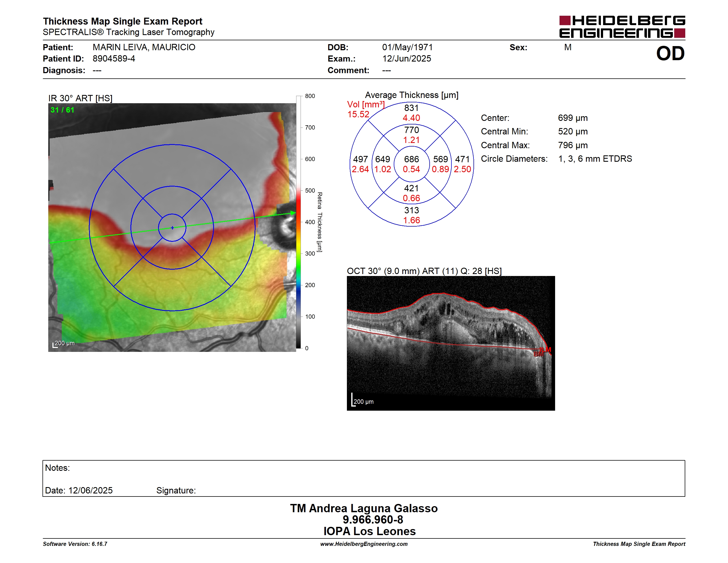Image resolution: width=728 pixels, height=563 pixels.
Task: Click the OD eye indicator
Action: point(670,54)
